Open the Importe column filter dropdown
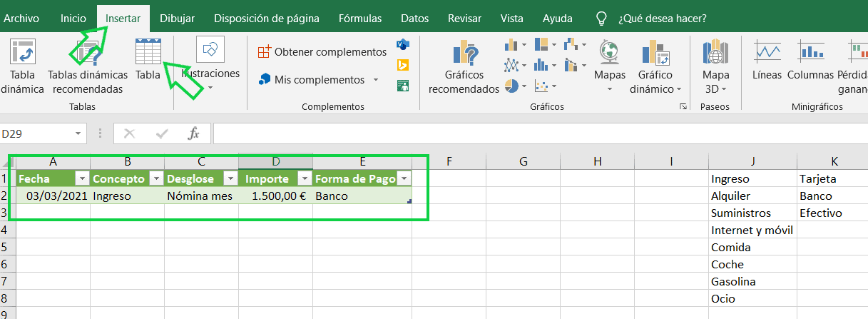Viewport: 868px width, 319px height. [305, 179]
